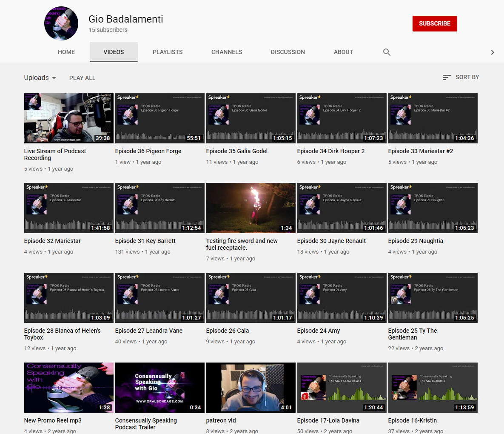This screenshot has width=504, height=434.
Task: Click the Sort By lines icon
Action: point(447,77)
